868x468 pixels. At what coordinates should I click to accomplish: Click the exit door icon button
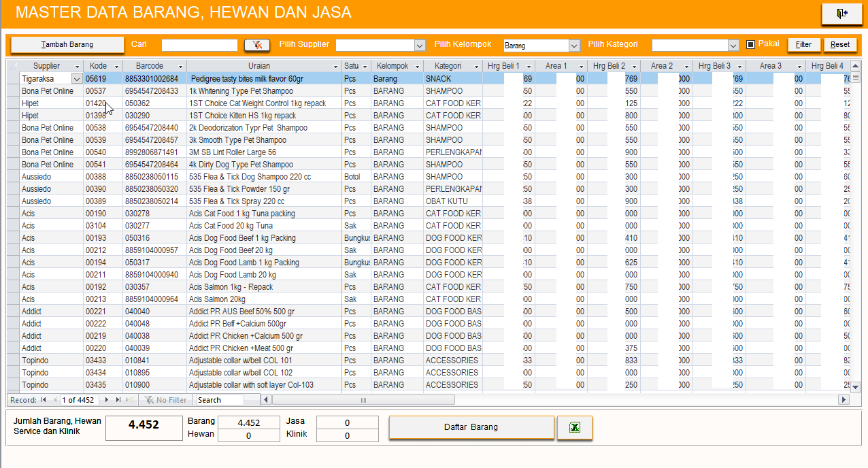click(841, 14)
